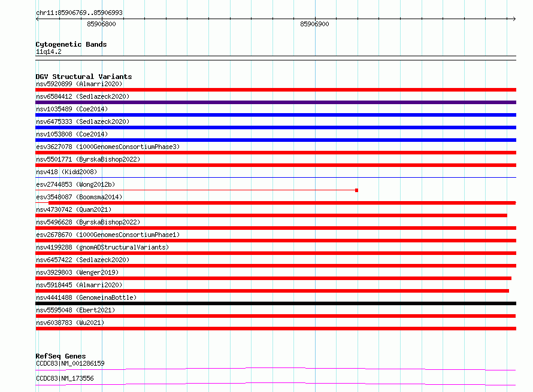Click the red bar of nsv5920899
The image size is (533, 392).
tap(275, 90)
